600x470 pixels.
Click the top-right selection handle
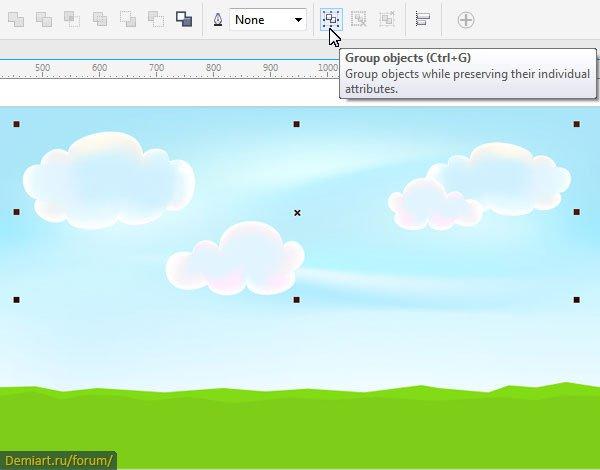577,124
